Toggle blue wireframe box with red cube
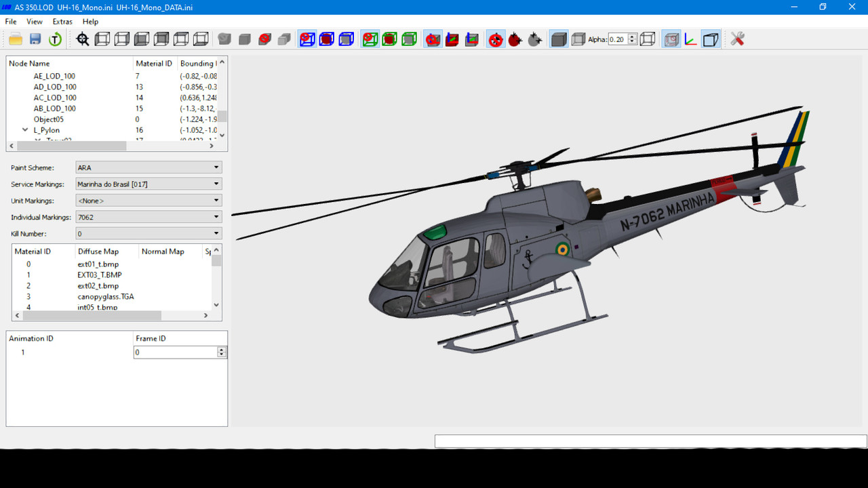 click(327, 39)
